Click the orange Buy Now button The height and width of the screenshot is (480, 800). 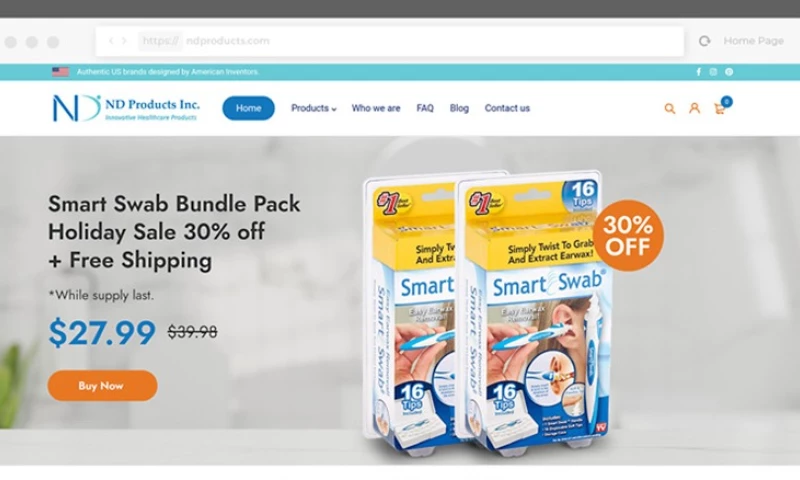click(103, 386)
